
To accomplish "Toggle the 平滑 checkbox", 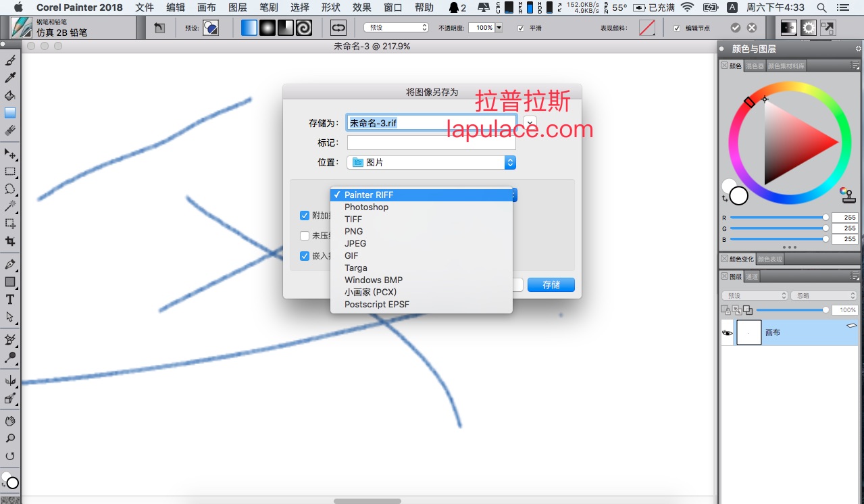I will click(520, 28).
